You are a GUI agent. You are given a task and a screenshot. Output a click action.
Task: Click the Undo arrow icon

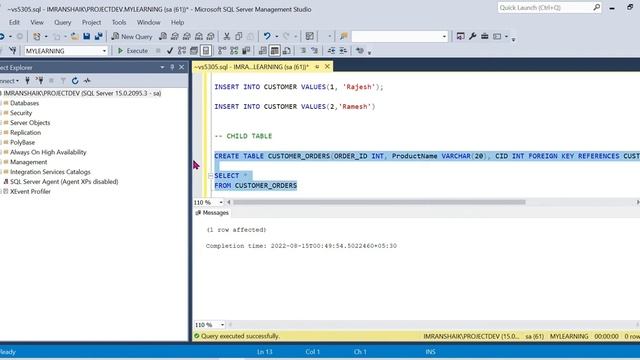(267, 36)
